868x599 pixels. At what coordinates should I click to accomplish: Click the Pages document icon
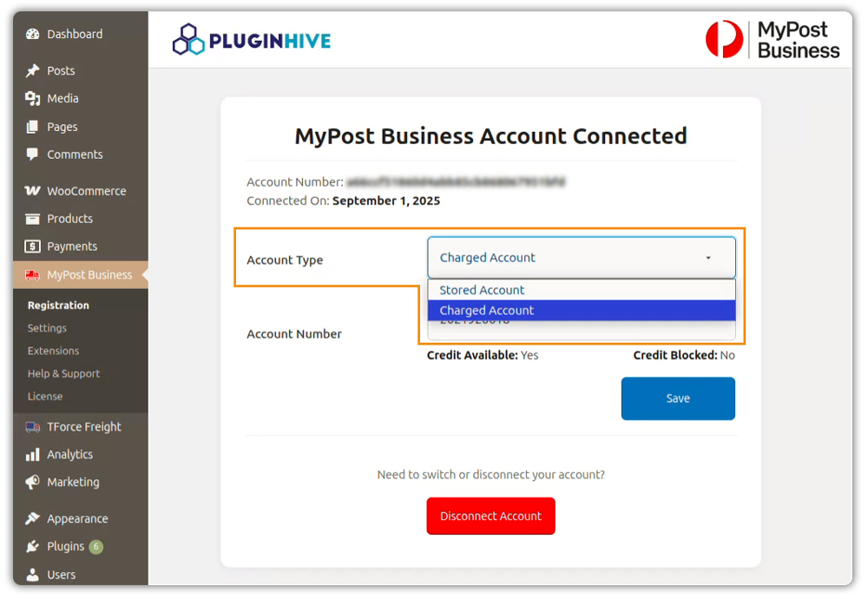click(x=33, y=127)
